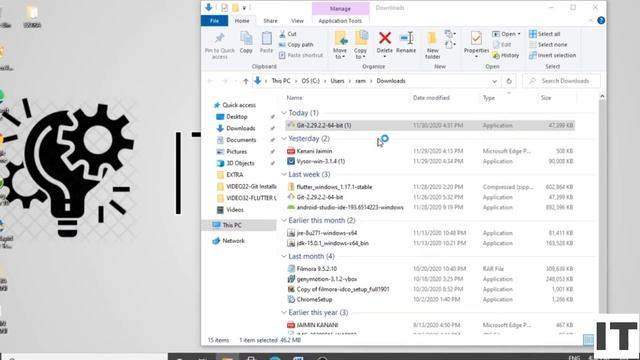Open the Application Tools tab
Screen dimensions: 640x360
tap(340, 21)
